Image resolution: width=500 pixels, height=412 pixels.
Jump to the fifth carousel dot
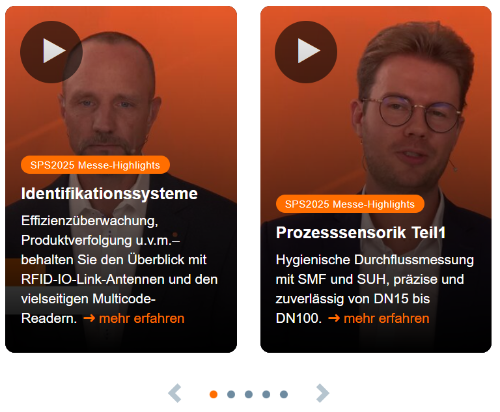click(284, 394)
